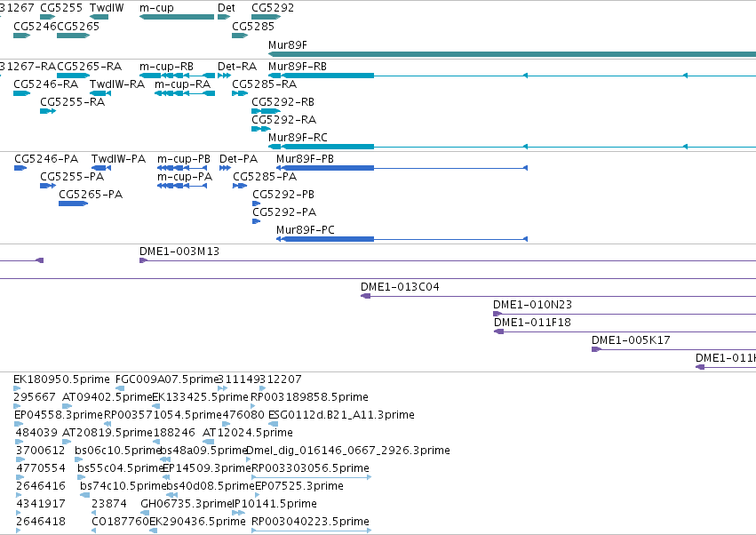Click the DME1-003M13 clone label
756x535 pixels.
click(179, 252)
